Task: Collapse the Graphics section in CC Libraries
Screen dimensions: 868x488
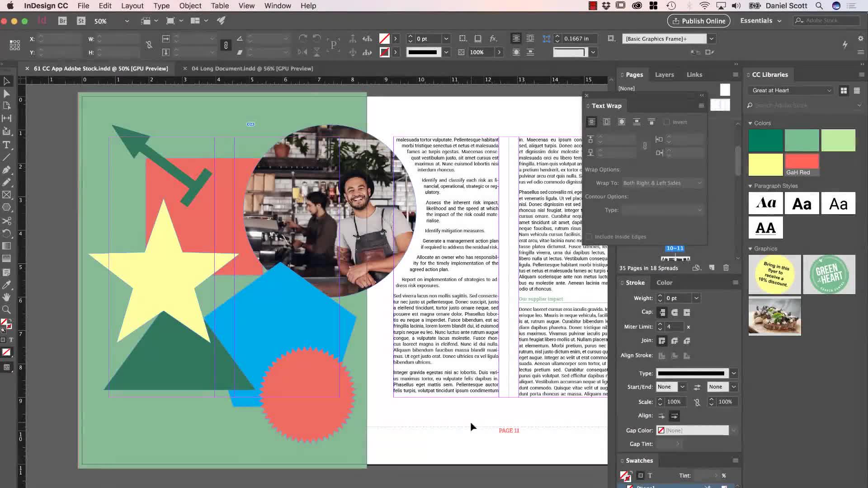Action: pyautogui.click(x=750, y=249)
